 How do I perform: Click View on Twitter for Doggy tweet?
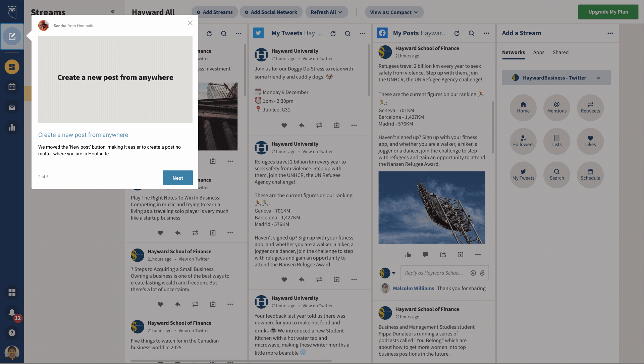(318, 59)
